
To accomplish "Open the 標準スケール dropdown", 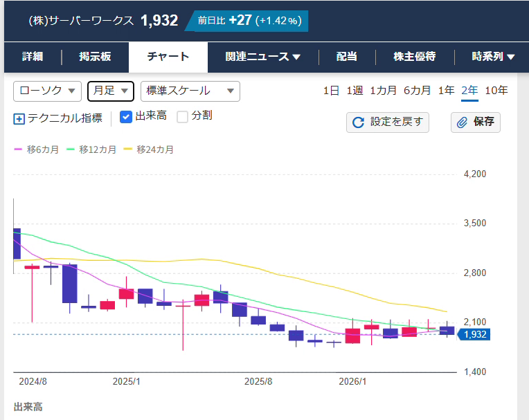I will pyautogui.click(x=190, y=91).
